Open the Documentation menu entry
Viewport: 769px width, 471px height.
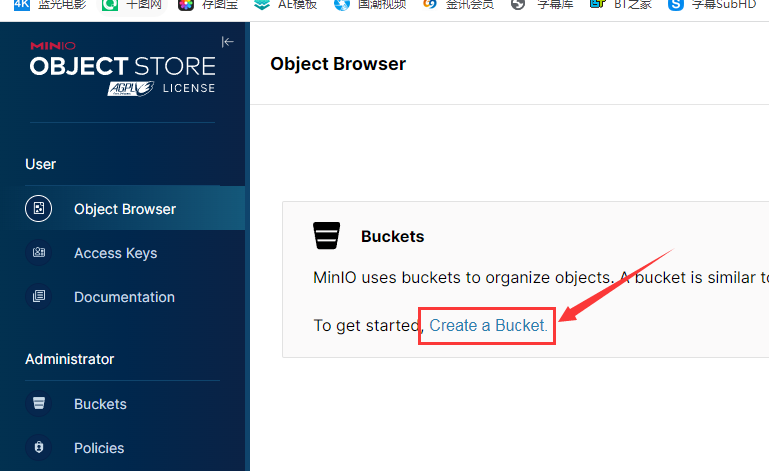[124, 297]
